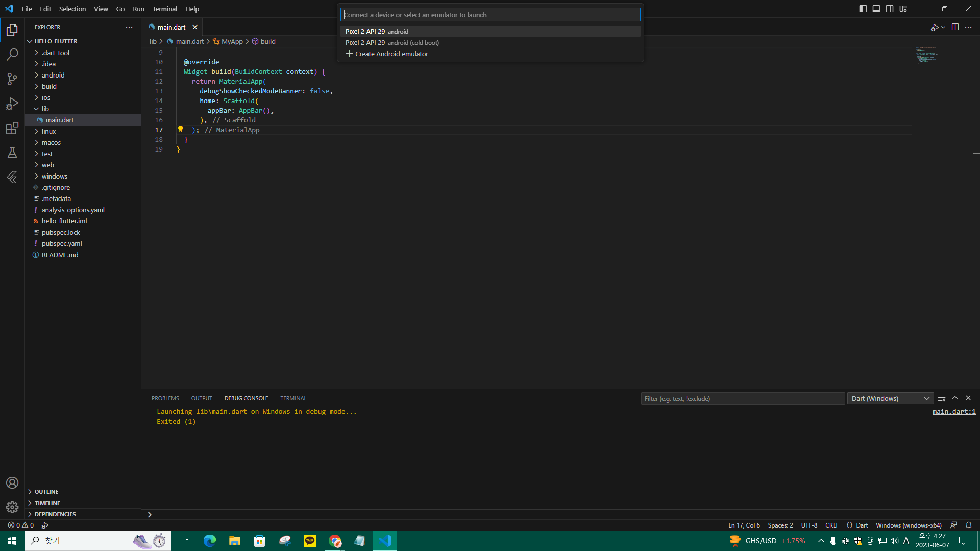Image resolution: width=980 pixels, height=551 pixels.
Task: Click Ln 17, Col 6 in status bar
Action: [x=744, y=525]
